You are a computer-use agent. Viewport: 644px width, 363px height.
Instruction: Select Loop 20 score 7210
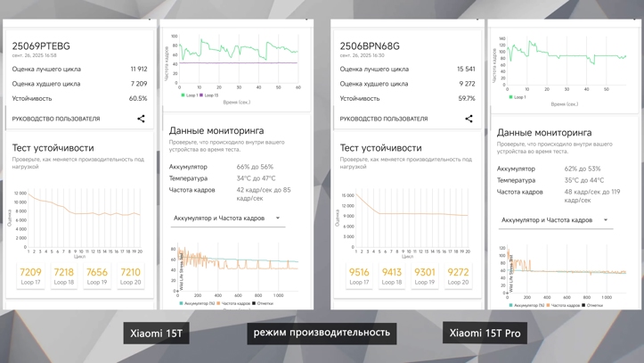[x=130, y=276]
